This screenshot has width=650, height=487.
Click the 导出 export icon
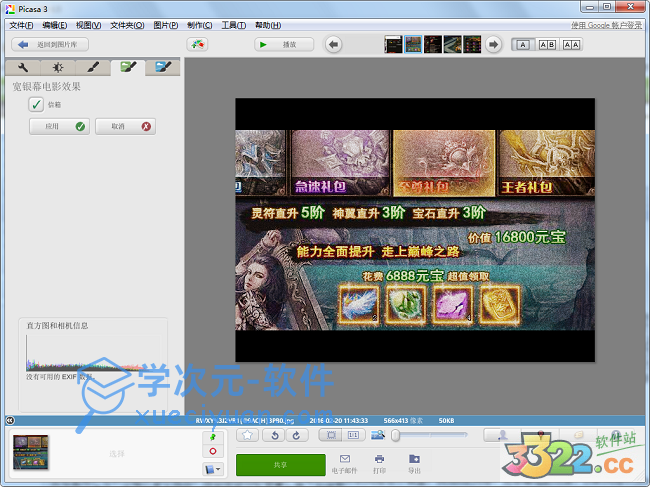point(414,464)
